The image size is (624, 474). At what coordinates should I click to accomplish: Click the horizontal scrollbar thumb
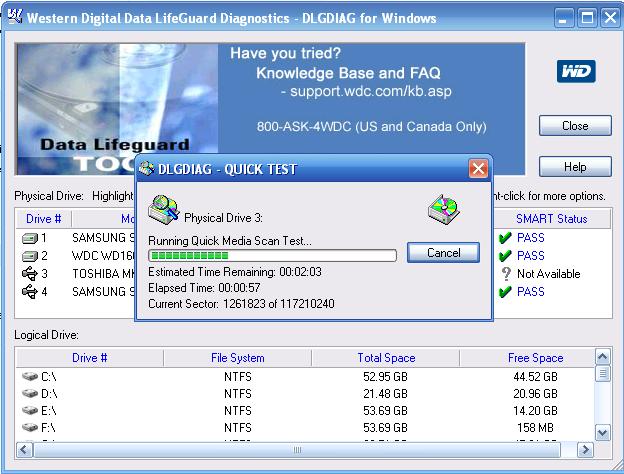point(297,450)
